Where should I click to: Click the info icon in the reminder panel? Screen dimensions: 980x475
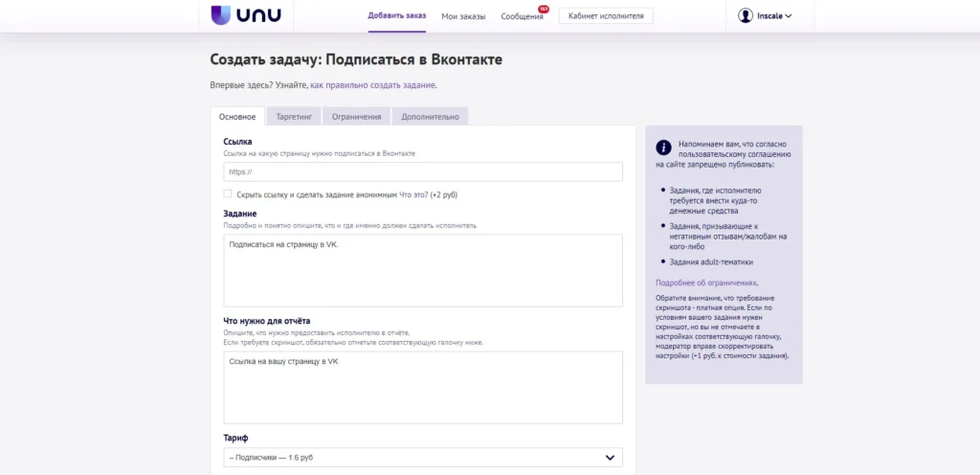[x=663, y=147]
